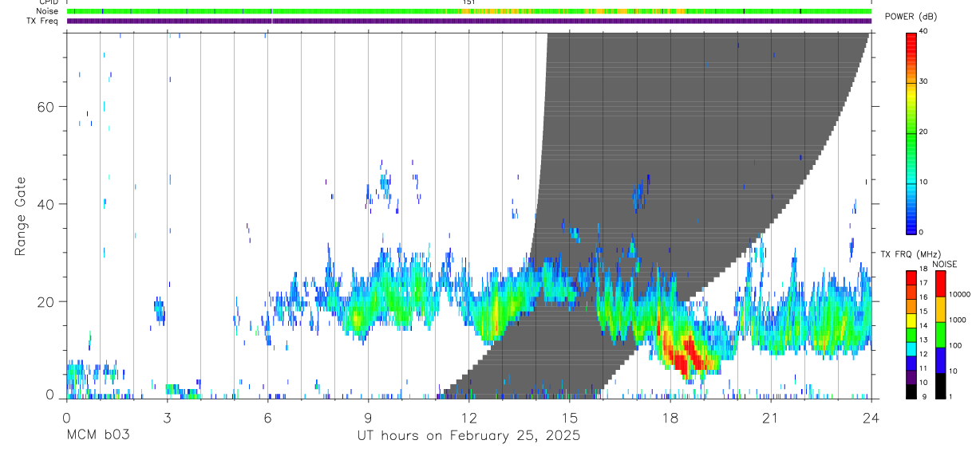Click the 24 tick label on time axis
This screenshot has width=980, height=452.
click(x=871, y=417)
